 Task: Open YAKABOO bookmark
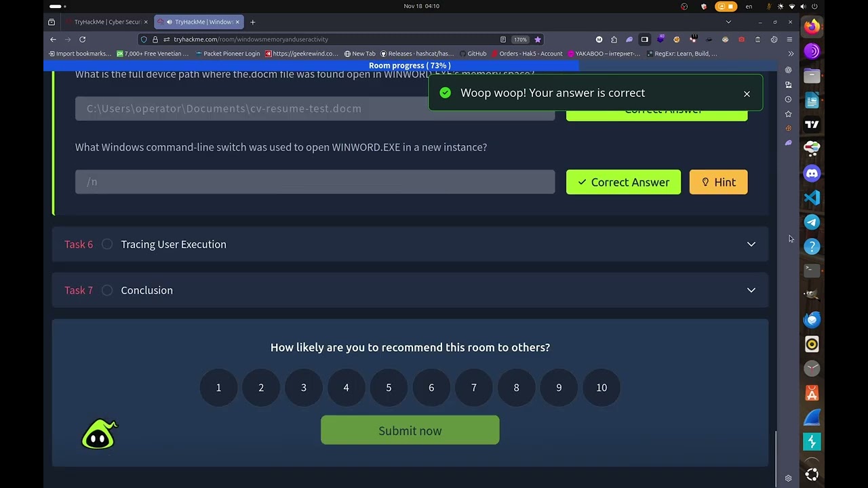click(604, 54)
